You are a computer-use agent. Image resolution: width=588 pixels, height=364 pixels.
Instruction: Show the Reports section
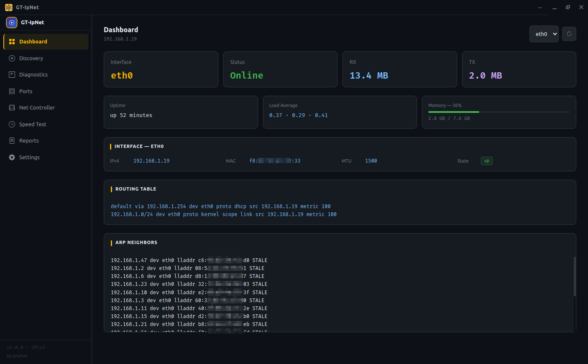(46, 141)
